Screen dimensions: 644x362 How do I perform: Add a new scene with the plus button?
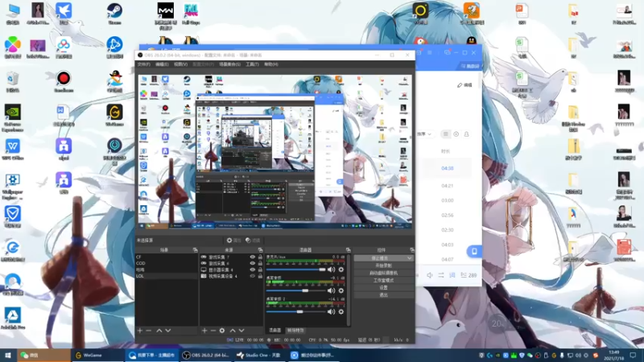(x=140, y=331)
